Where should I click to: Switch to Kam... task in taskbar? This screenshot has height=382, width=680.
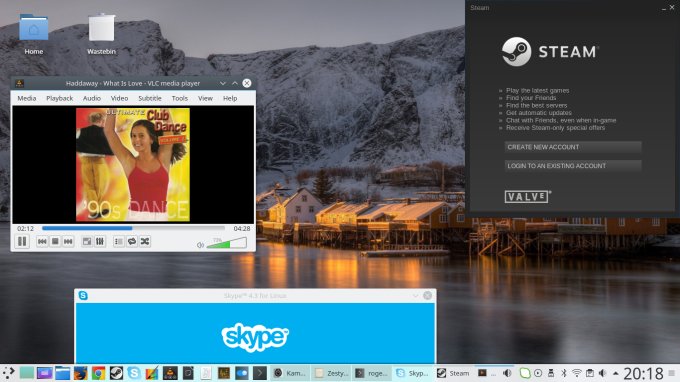[290, 373]
